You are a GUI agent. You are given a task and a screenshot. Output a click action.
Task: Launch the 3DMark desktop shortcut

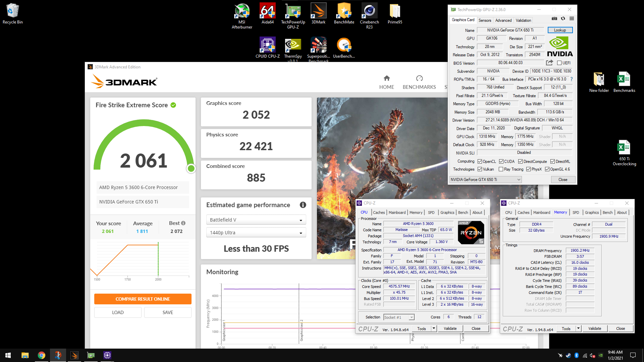318,13
